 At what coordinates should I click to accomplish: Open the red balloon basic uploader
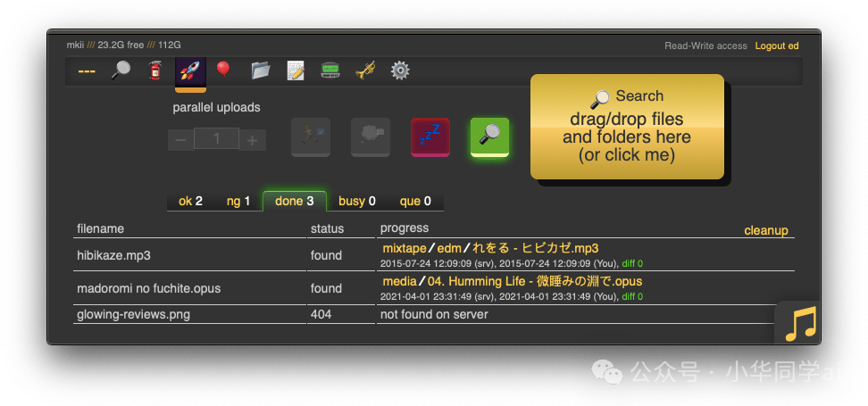223,70
